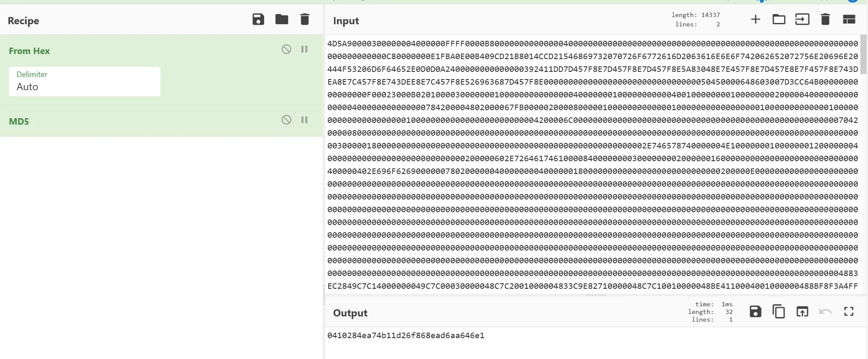Save the recipe with the floppy icon
The height and width of the screenshot is (359, 868).
(x=258, y=20)
